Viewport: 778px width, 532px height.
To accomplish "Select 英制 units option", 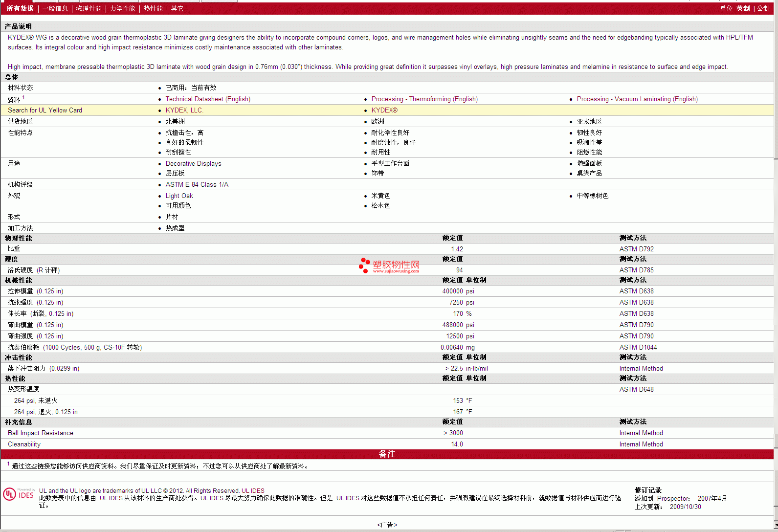I will (x=743, y=9).
